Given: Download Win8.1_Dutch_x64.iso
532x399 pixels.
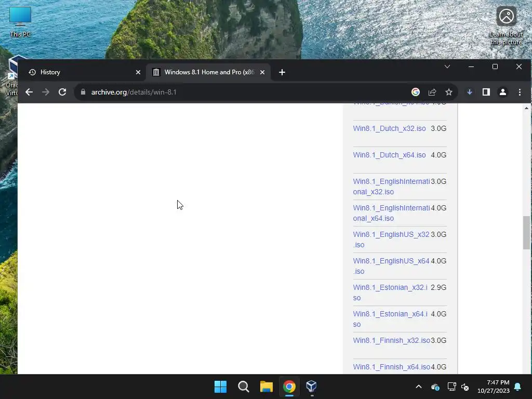Looking at the screenshot, I should 389,155.
